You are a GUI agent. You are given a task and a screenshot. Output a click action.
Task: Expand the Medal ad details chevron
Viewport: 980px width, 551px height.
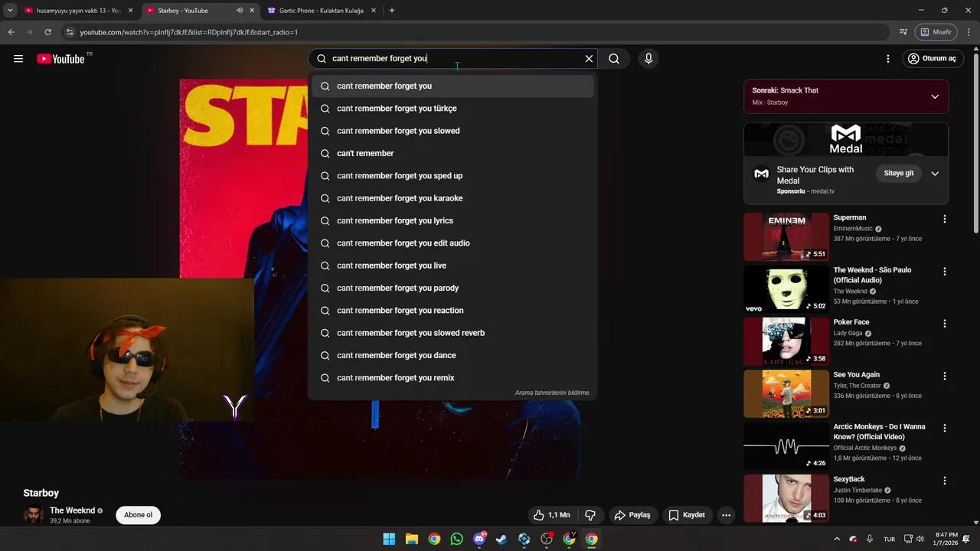pos(935,174)
